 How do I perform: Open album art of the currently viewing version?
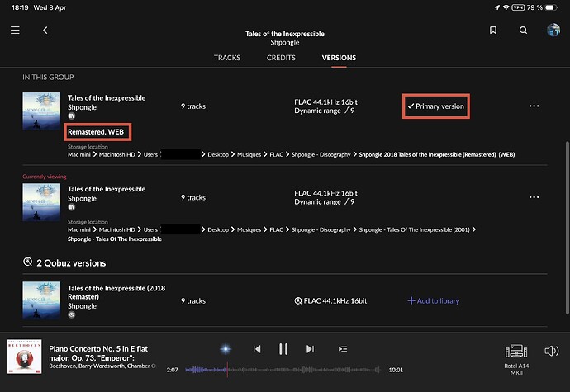[41, 202]
